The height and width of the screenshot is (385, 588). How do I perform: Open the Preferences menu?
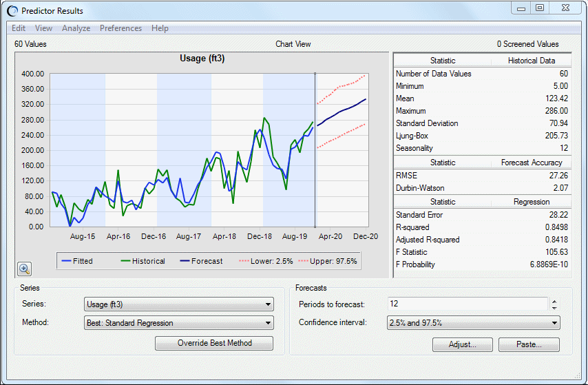pos(120,28)
